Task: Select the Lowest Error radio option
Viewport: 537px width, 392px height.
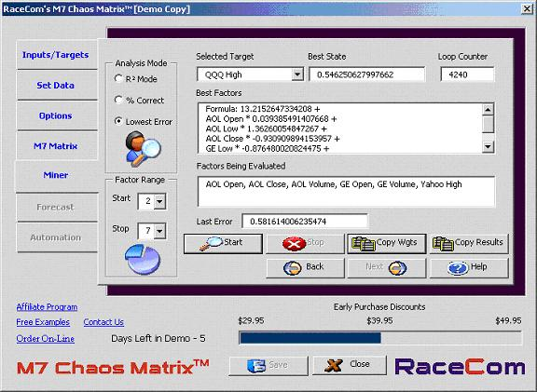Action: 118,121
